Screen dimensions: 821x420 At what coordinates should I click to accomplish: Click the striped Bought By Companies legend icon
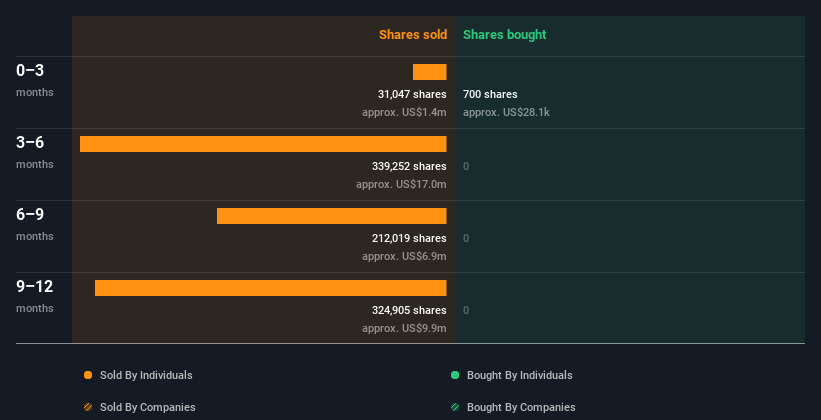[x=455, y=407]
